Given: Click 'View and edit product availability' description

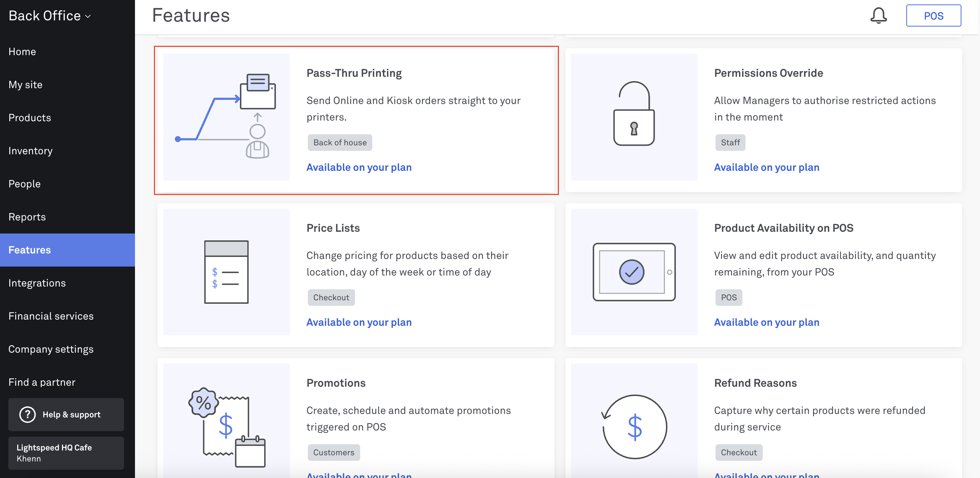Looking at the screenshot, I should [825, 264].
